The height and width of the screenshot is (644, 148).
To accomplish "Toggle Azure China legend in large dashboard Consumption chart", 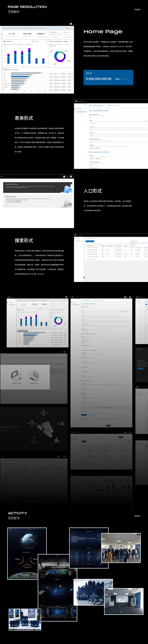I will pos(14,45).
